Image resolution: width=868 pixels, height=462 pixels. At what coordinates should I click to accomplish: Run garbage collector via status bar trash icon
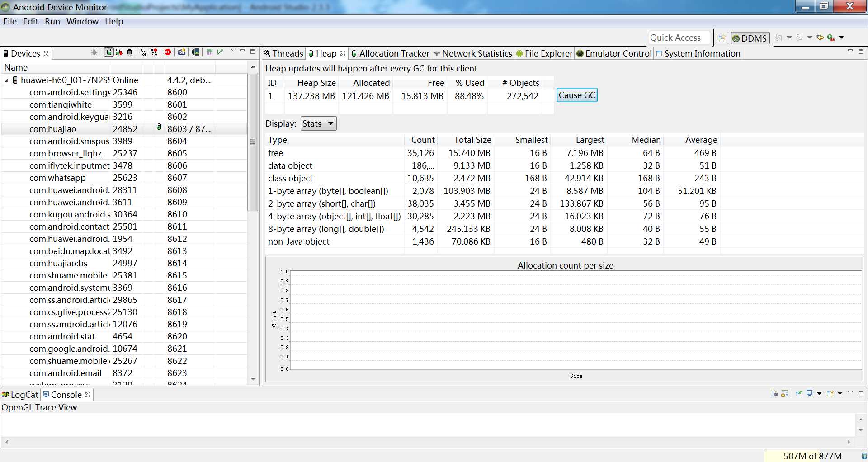(864, 456)
